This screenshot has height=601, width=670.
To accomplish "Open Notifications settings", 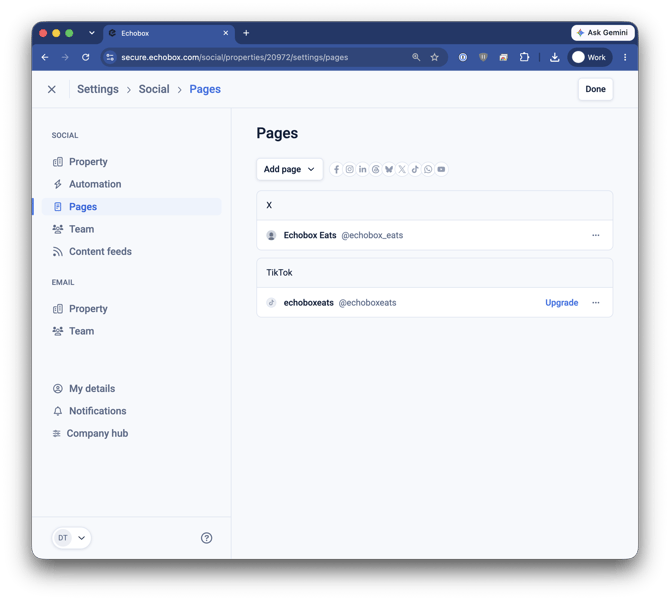I will coord(89,411).
